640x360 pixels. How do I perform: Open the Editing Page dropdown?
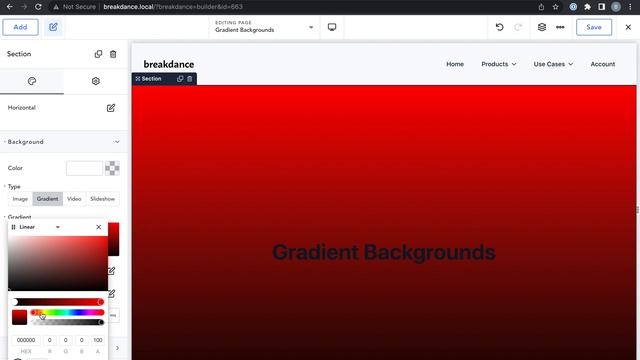[x=264, y=27]
